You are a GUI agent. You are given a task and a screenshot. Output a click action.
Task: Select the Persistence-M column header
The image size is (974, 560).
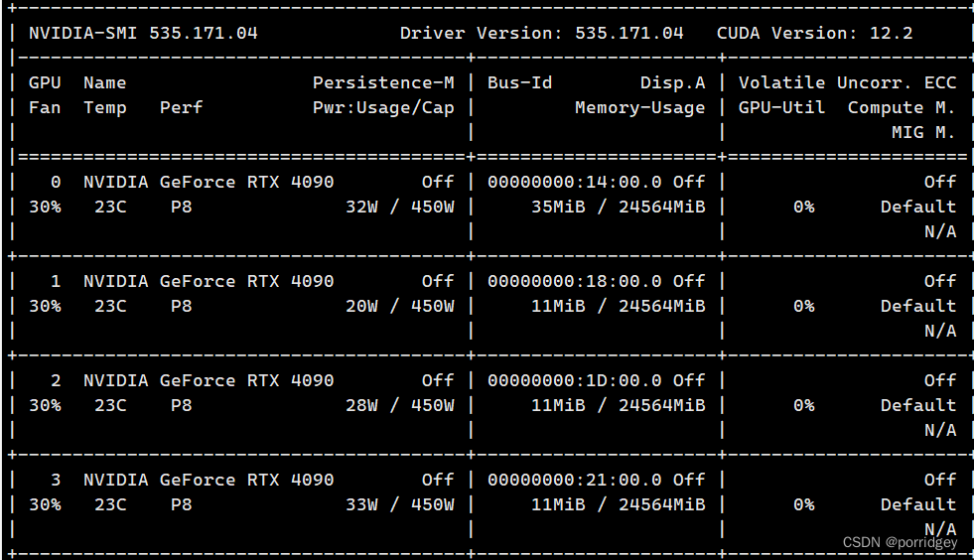[x=383, y=82]
